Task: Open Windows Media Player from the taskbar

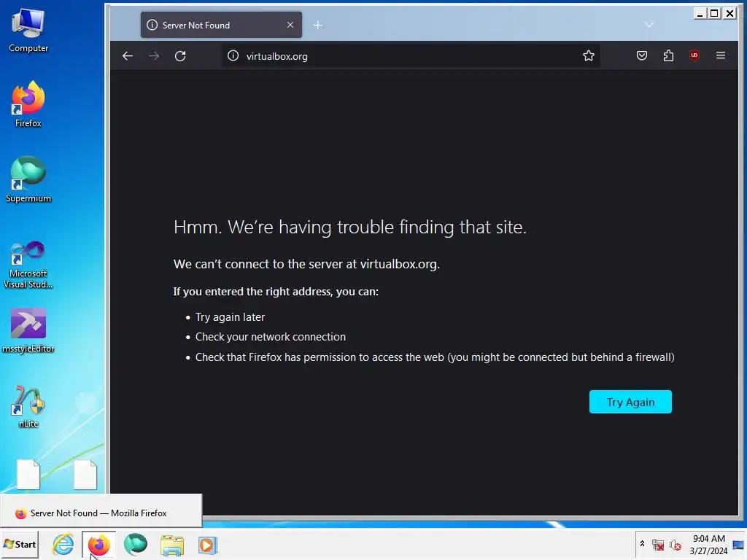Action: point(208,545)
